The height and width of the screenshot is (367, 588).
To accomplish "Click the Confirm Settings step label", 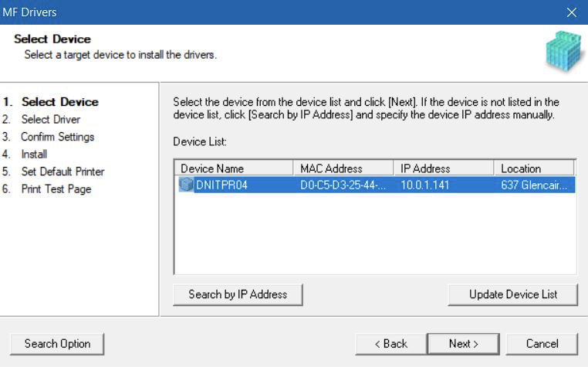I will (x=57, y=137).
